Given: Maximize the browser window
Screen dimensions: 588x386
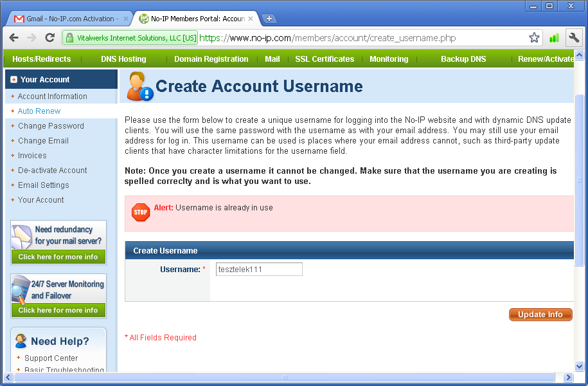Looking at the screenshot, I should pos(549,6).
